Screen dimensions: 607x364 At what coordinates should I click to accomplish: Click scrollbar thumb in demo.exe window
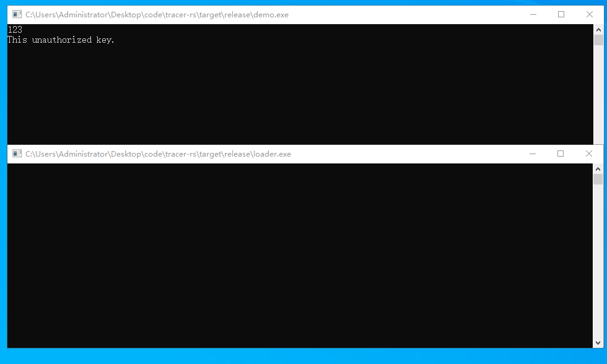click(x=598, y=40)
